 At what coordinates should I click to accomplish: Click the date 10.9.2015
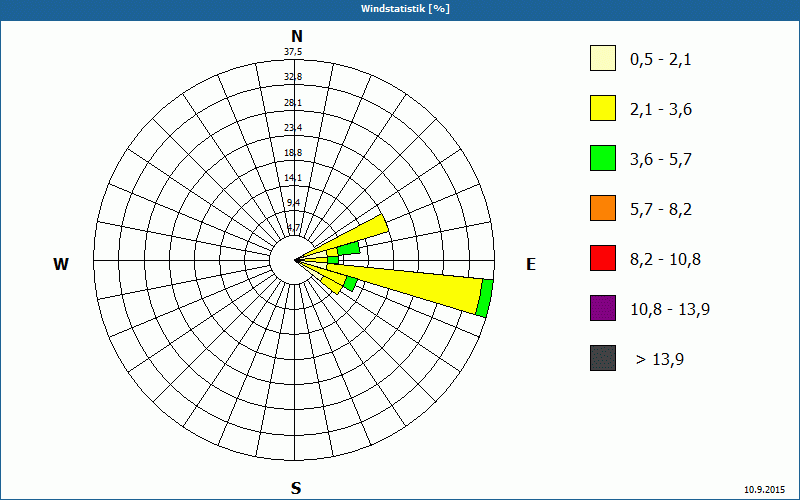764,489
